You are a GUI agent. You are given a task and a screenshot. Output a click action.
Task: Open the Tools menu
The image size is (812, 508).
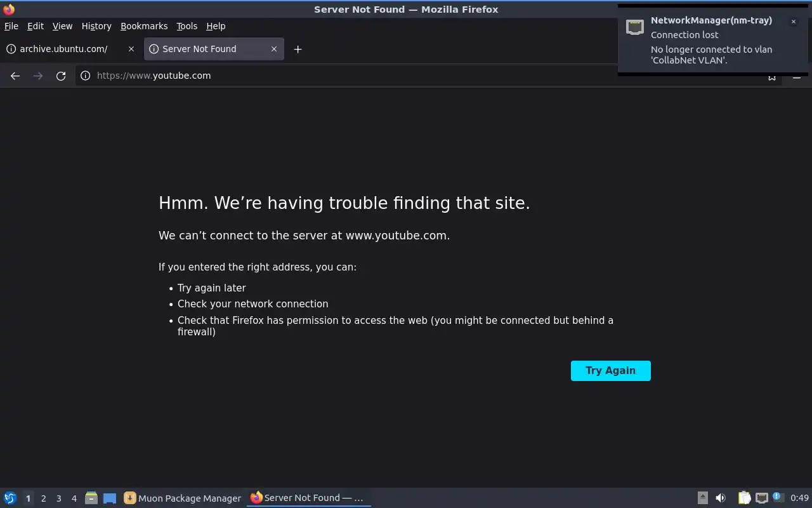(x=187, y=26)
